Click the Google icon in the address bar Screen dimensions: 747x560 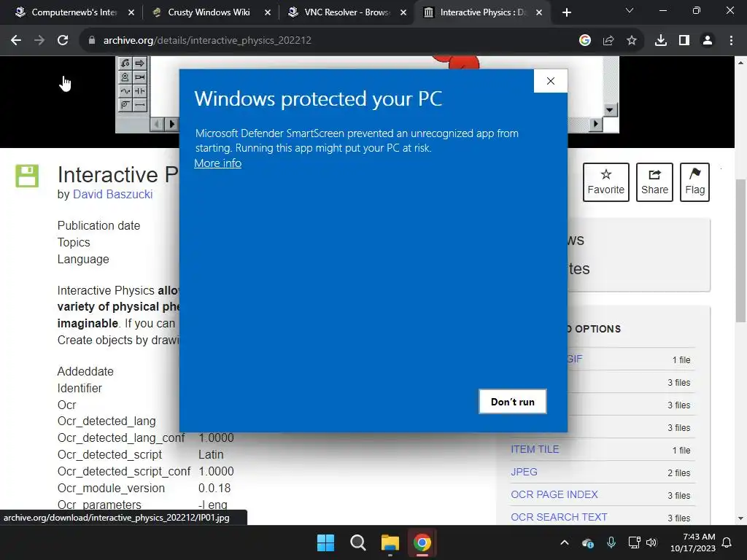(585, 41)
